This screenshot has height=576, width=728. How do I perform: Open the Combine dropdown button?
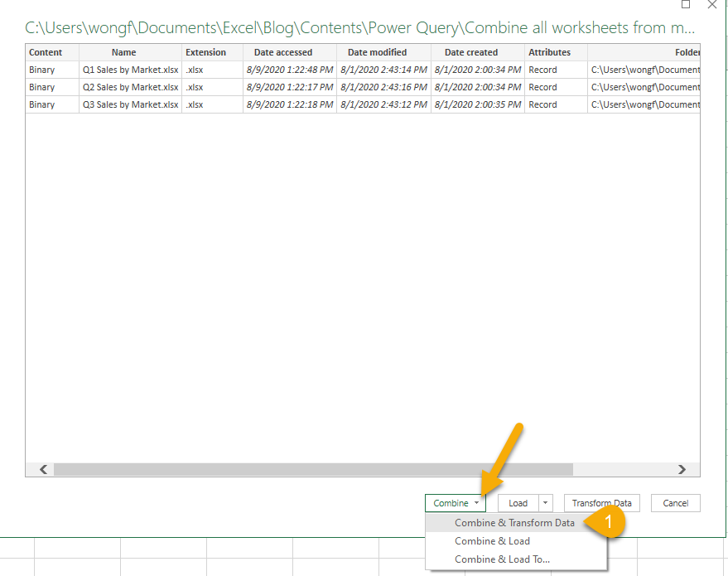point(456,503)
